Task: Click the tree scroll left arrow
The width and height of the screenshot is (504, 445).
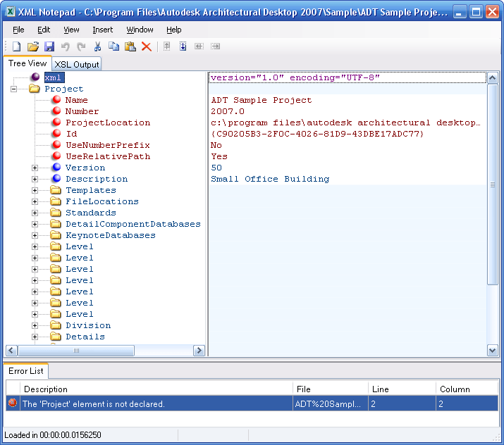Action: (11, 350)
